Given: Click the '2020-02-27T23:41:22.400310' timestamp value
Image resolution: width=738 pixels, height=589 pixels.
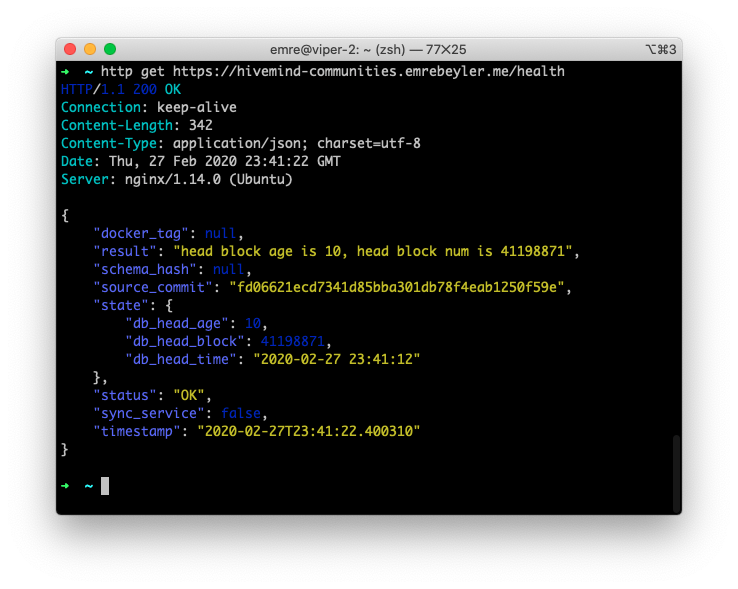Looking at the screenshot, I should 308,431.
